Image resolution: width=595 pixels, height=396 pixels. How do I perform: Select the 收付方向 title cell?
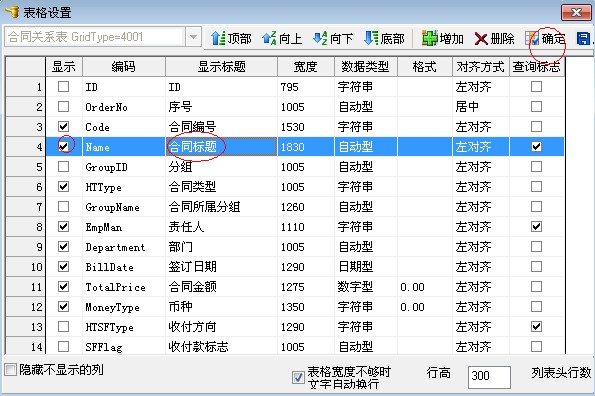(221, 327)
